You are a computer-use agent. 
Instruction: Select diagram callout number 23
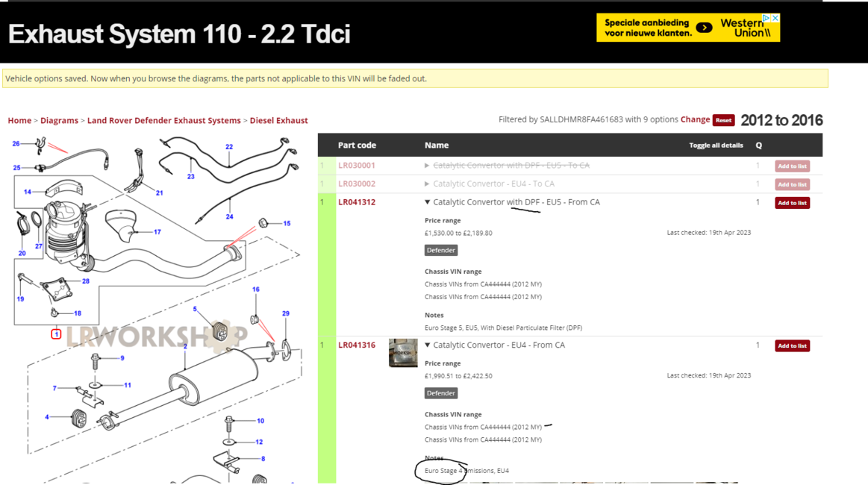[x=191, y=177]
